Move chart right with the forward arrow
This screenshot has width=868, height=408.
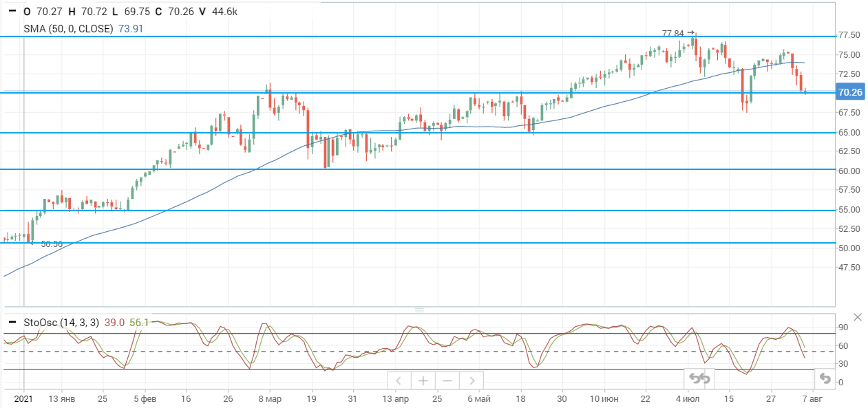(x=472, y=380)
